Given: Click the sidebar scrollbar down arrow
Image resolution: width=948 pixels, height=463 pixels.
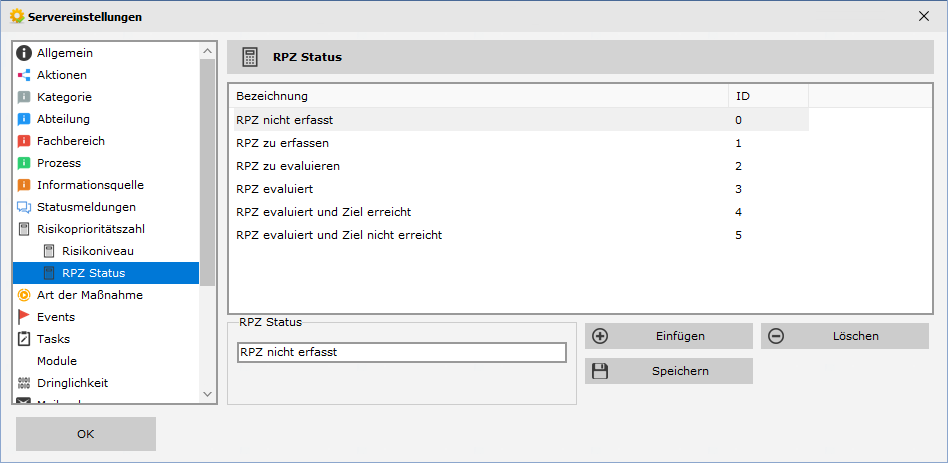Looking at the screenshot, I should tap(207, 394).
